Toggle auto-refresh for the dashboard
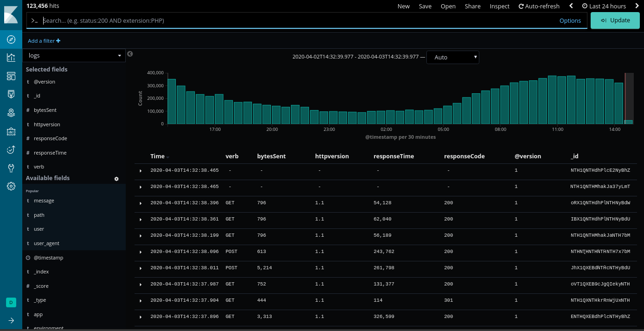644x331 pixels. pyautogui.click(x=539, y=6)
